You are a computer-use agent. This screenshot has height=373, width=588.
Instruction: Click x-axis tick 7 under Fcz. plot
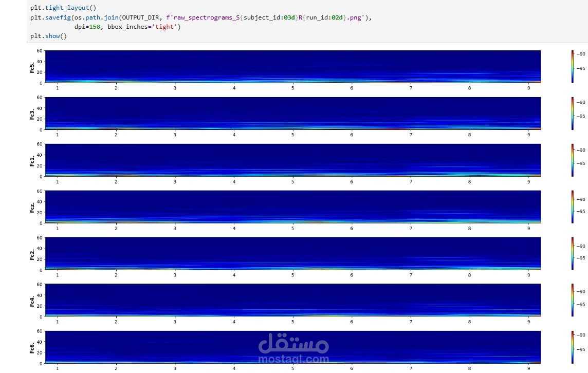[x=411, y=228]
